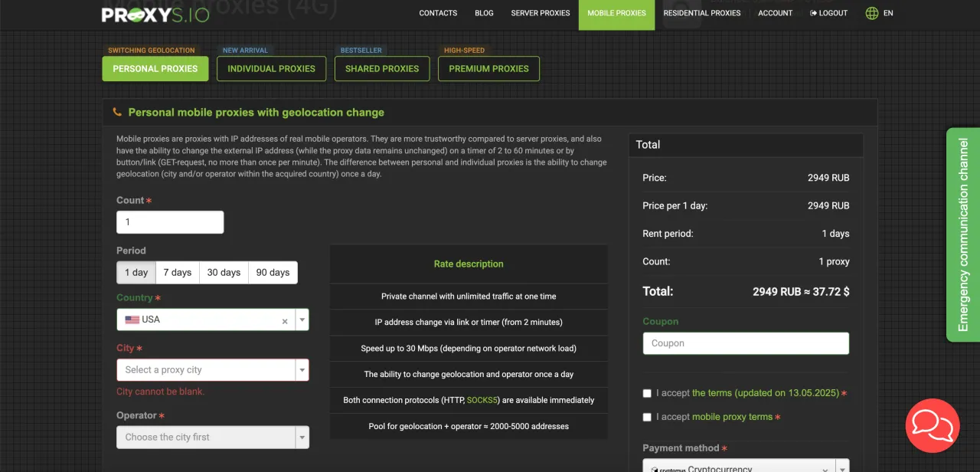980x472 pixels.
Task: Select the Premium Proxies tab
Action: [488, 69]
